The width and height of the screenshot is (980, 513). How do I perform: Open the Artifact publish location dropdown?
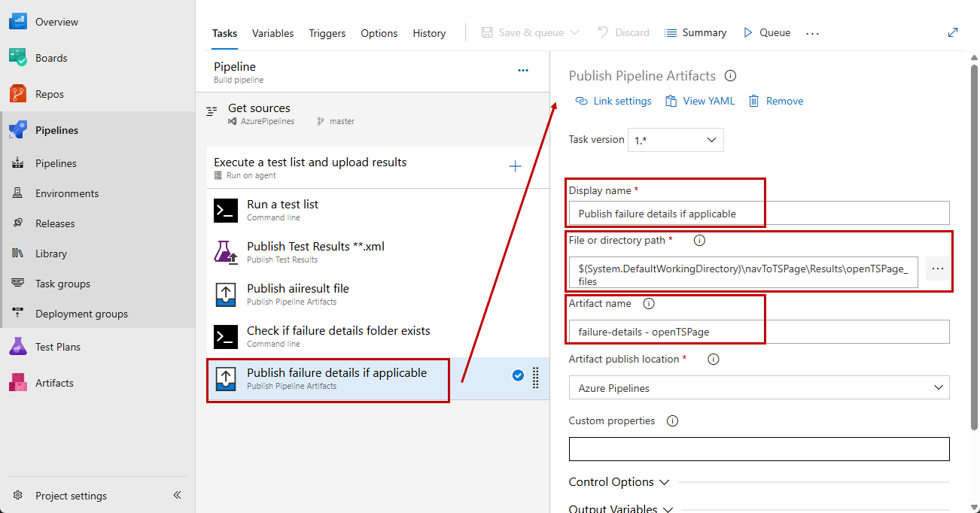point(759,387)
